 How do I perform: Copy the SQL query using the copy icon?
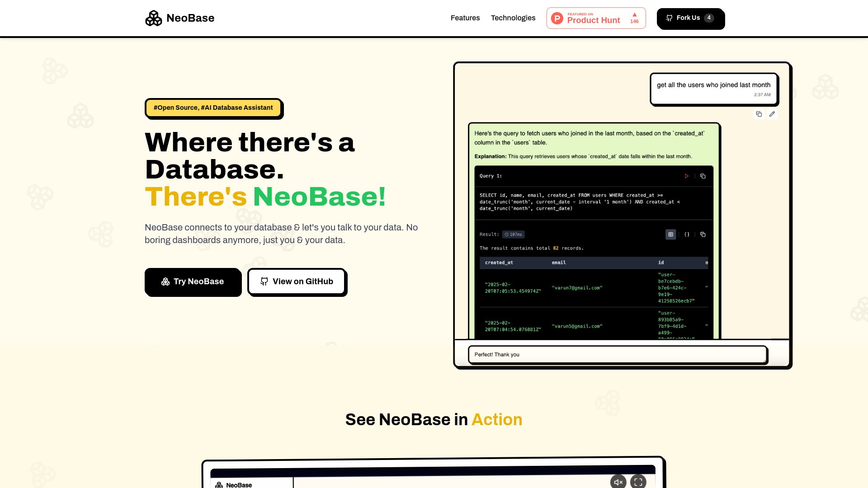tap(703, 176)
